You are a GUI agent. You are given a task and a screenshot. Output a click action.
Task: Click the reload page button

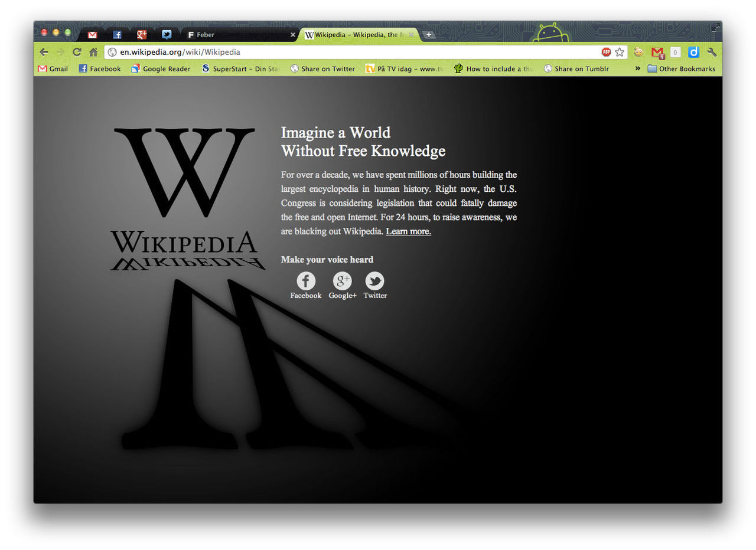[77, 52]
